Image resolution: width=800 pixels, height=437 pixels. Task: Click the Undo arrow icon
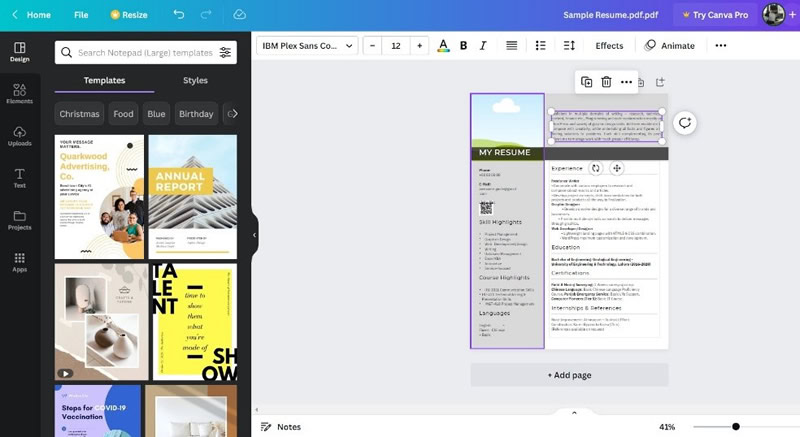pos(179,14)
